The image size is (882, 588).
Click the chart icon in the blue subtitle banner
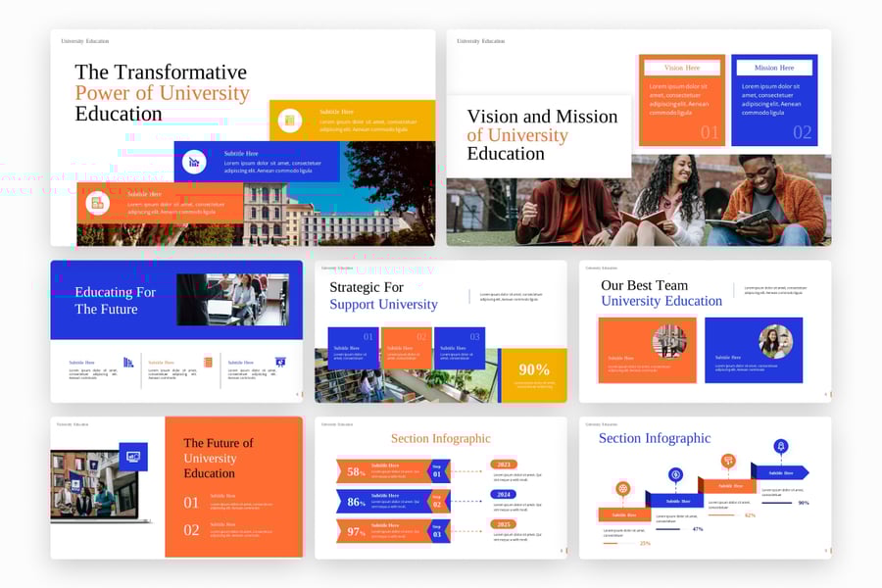point(194,162)
